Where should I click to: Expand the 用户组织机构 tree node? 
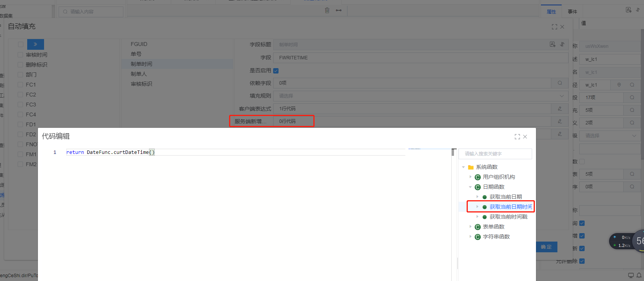(x=470, y=177)
